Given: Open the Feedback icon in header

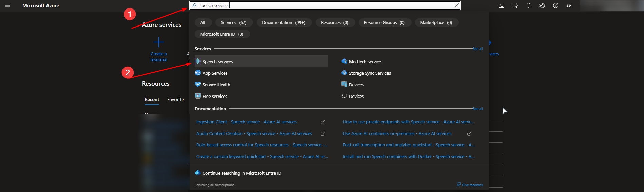Looking at the screenshot, I should [x=569, y=5].
